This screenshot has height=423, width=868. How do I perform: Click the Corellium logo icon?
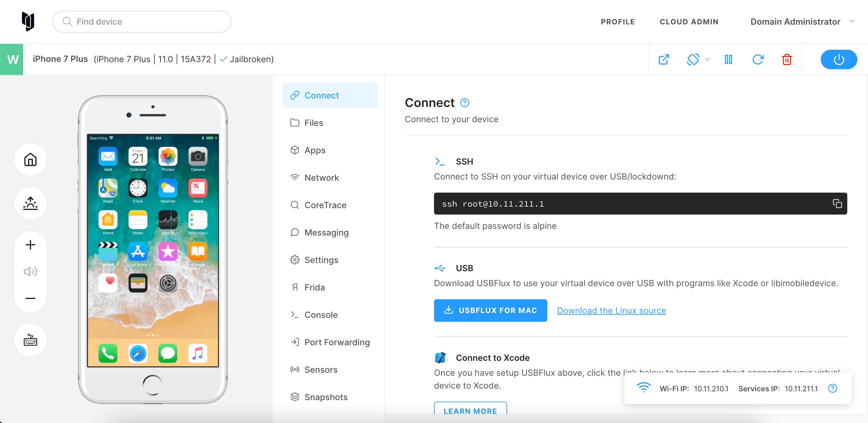pyautogui.click(x=28, y=21)
